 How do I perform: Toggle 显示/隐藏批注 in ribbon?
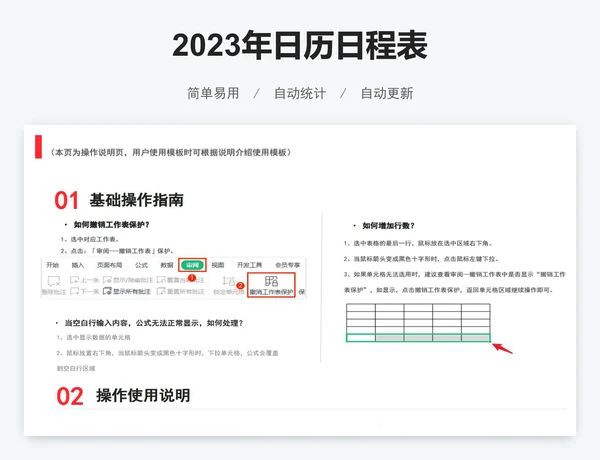pyautogui.click(x=129, y=280)
